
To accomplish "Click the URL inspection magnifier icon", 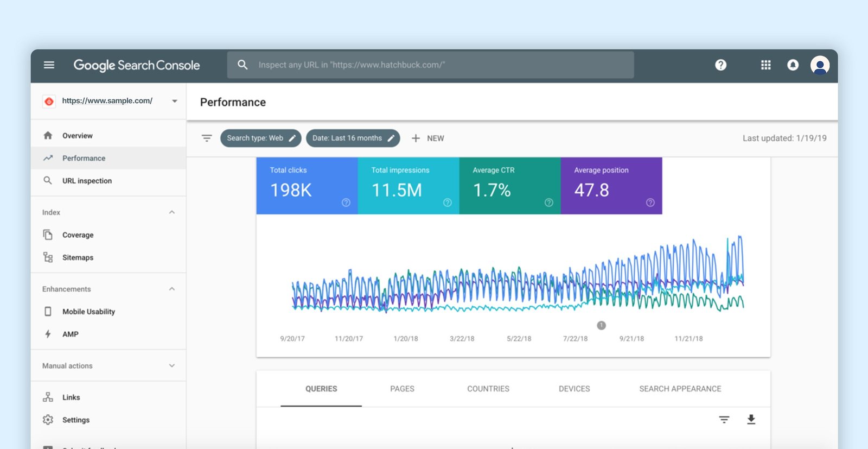I will [48, 180].
